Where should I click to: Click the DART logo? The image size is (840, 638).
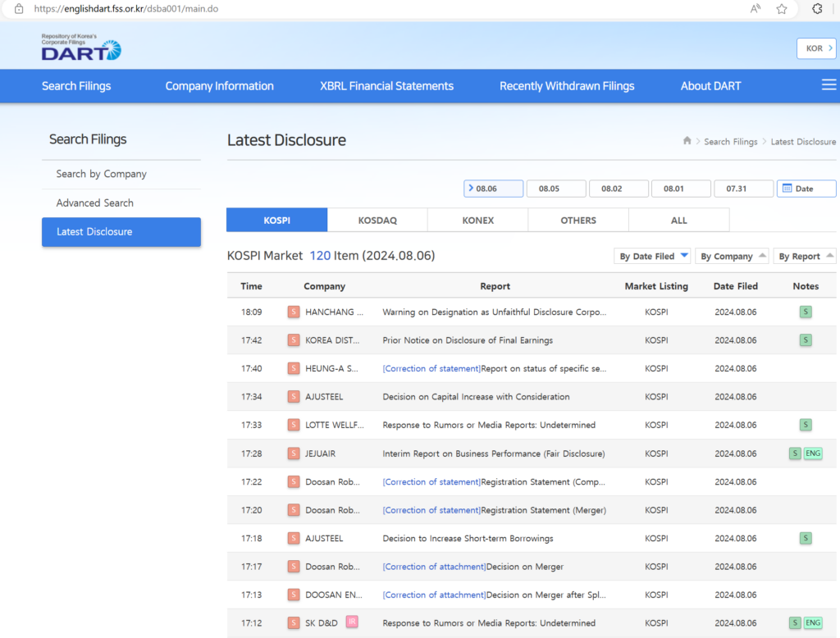coord(81,47)
